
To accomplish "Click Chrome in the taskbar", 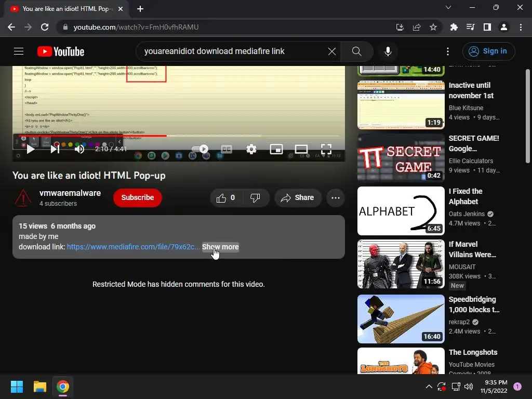I will pyautogui.click(x=63, y=387).
